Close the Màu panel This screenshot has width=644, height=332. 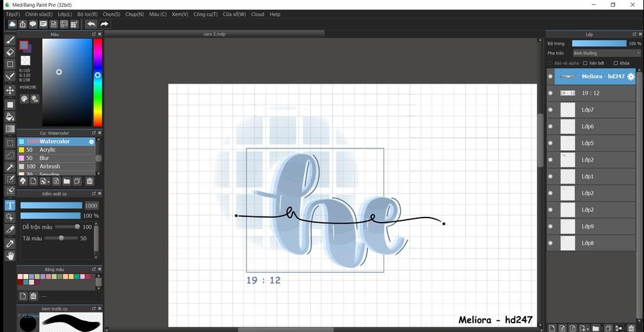[100, 34]
